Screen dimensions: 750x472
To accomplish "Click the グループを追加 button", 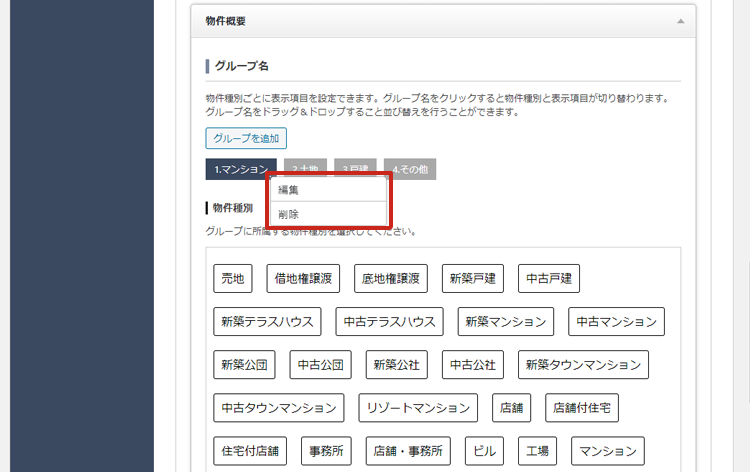I will [x=246, y=139].
